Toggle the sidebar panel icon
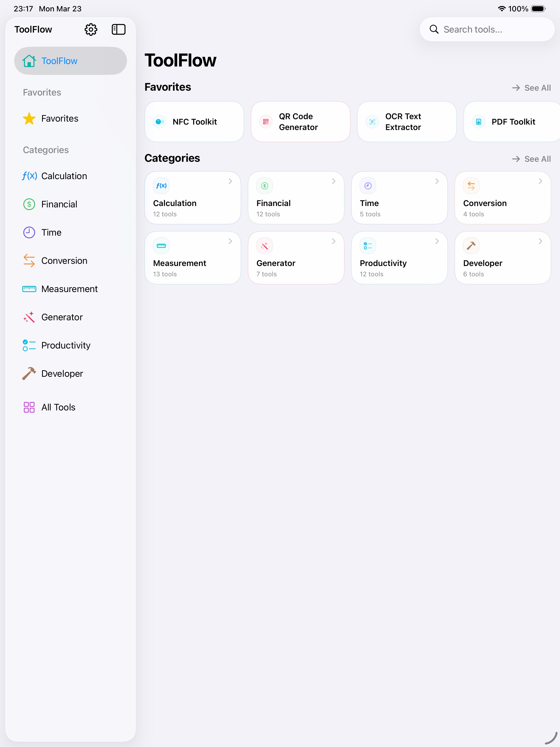Image resolution: width=560 pixels, height=747 pixels. point(119,29)
